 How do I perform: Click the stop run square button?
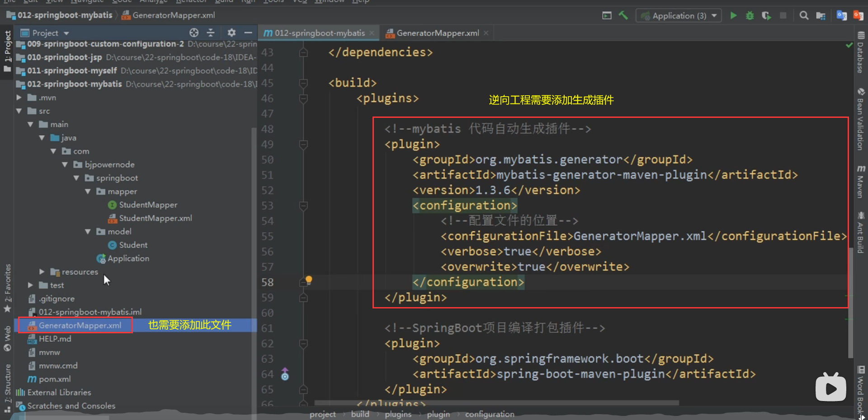[x=783, y=15]
